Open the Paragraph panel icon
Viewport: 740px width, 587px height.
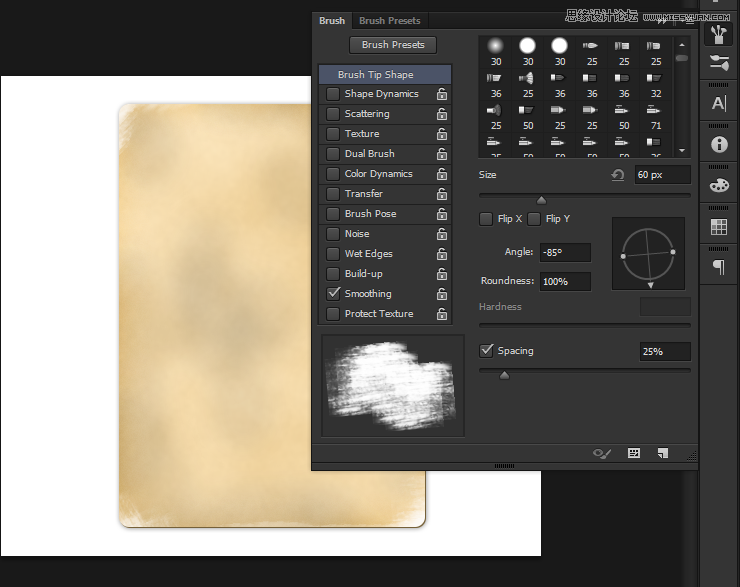pos(718,267)
